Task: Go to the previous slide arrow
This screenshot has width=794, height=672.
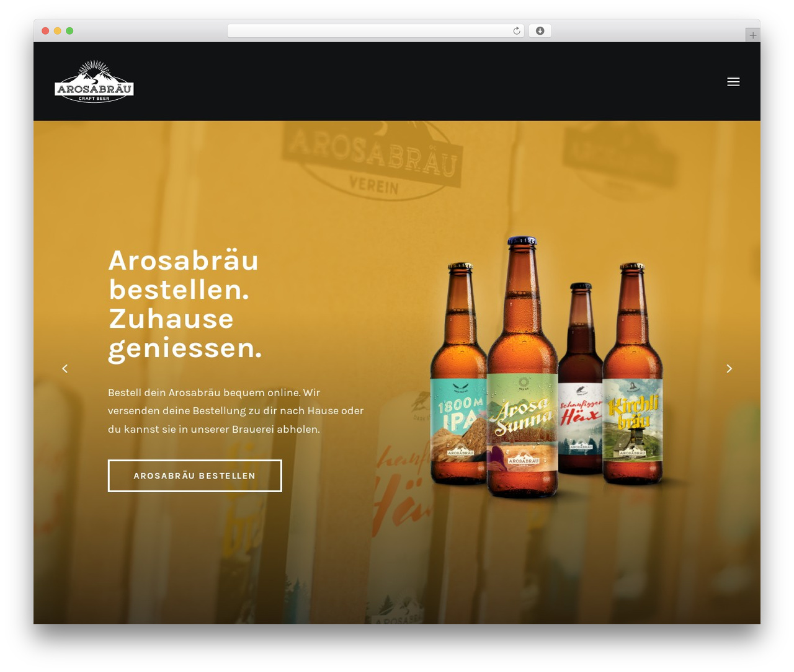Action: pos(65,368)
